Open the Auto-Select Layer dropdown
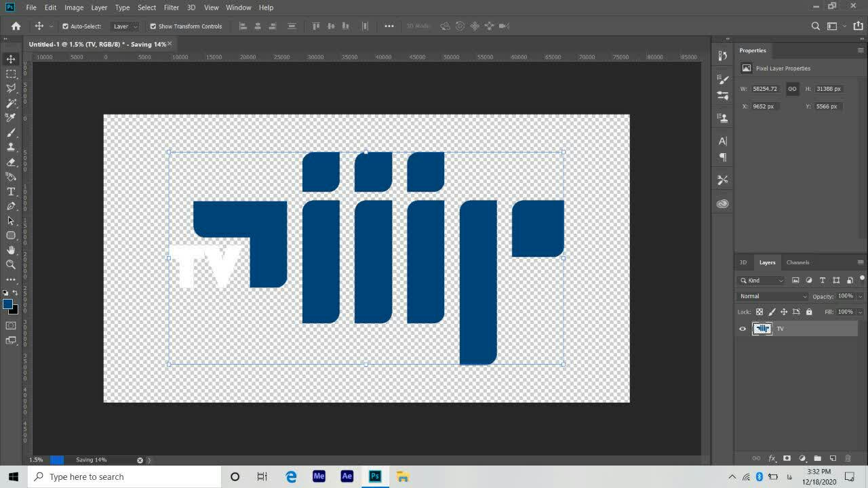868x488 pixels. click(125, 26)
